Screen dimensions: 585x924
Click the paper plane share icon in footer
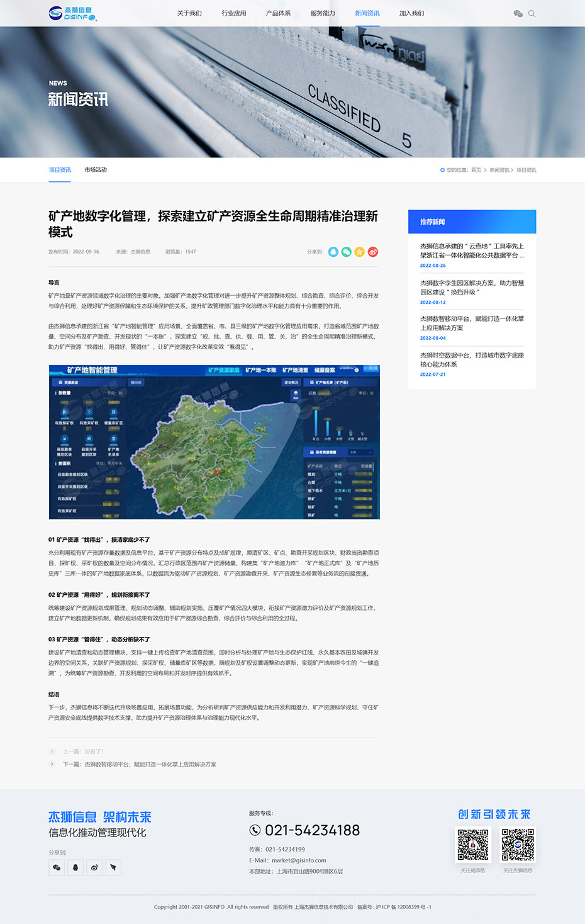tap(113, 867)
